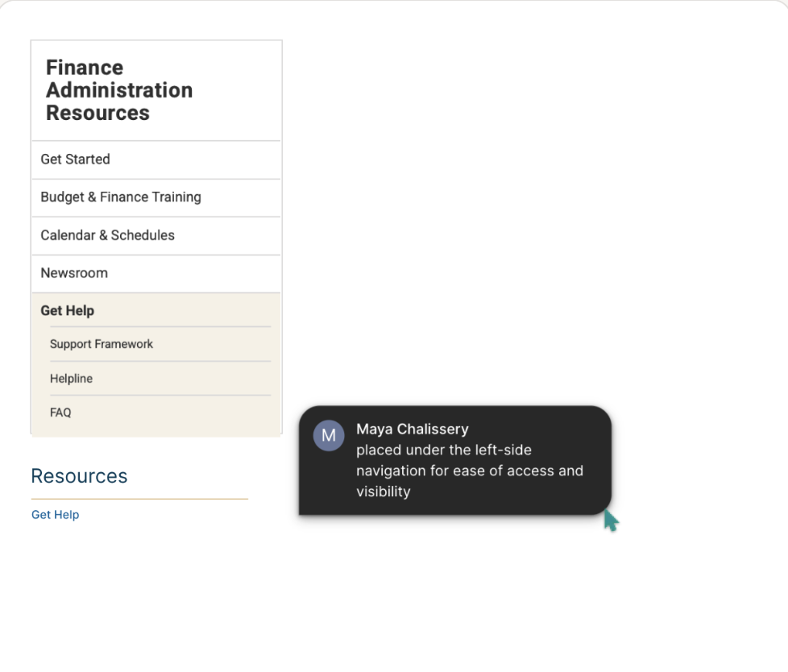This screenshot has width=788, height=672.
Task: Select the bold Get Help menu heading
Action: [68, 310]
